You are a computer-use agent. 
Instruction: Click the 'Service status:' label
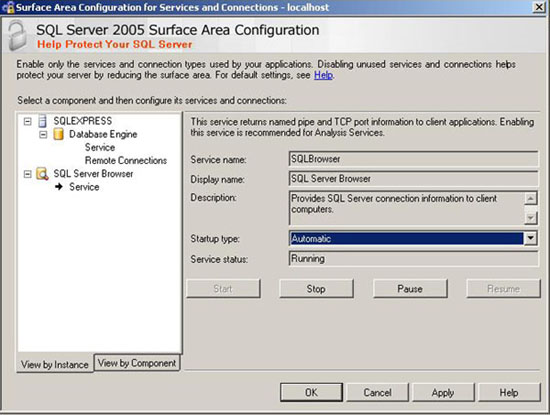[x=219, y=259]
